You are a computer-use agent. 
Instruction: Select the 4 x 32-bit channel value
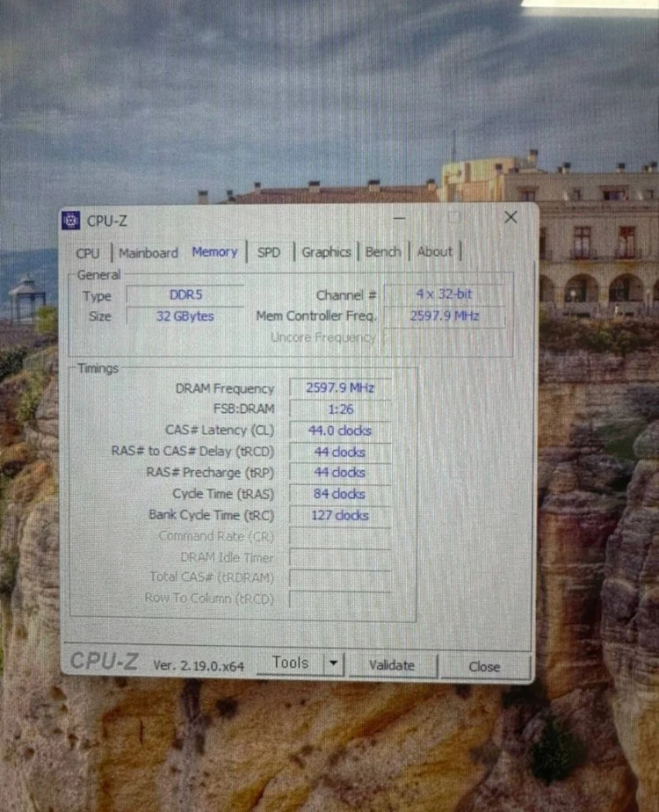pos(444,294)
